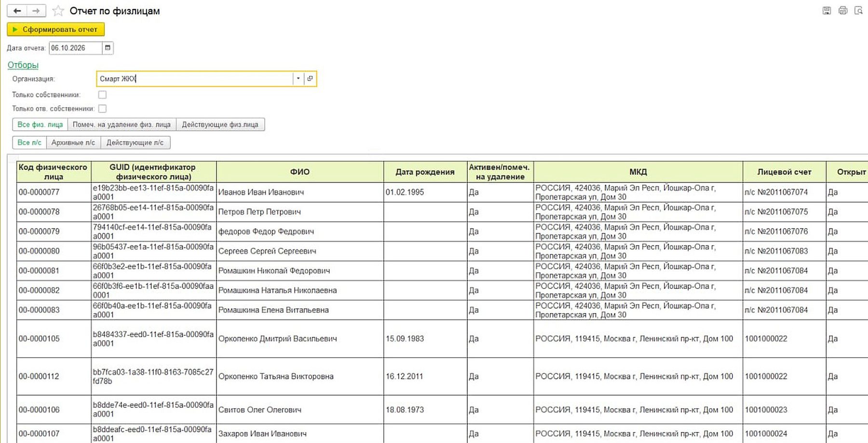This screenshot has width=868, height=443.
Task: Click the save icon in top-right corner
Action: click(x=827, y=11)
